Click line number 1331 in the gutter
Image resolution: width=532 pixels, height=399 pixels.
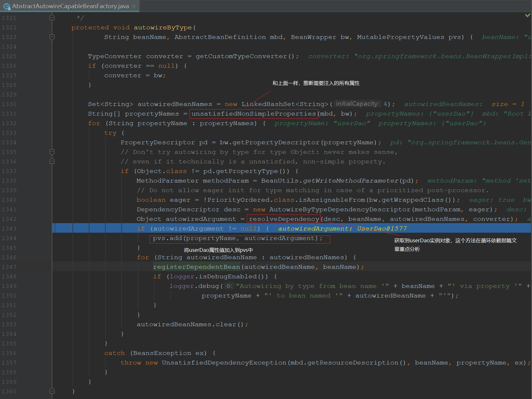[x=9, y=114]
